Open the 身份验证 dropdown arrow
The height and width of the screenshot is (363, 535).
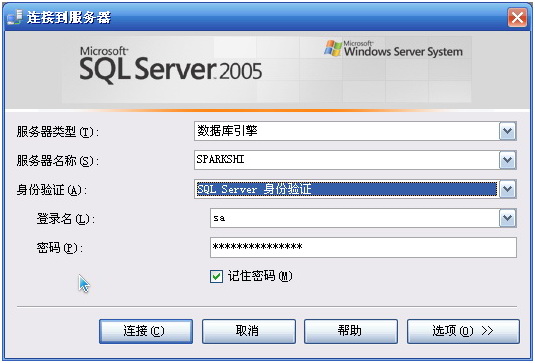pyautogui.click(x=508, y=189)
